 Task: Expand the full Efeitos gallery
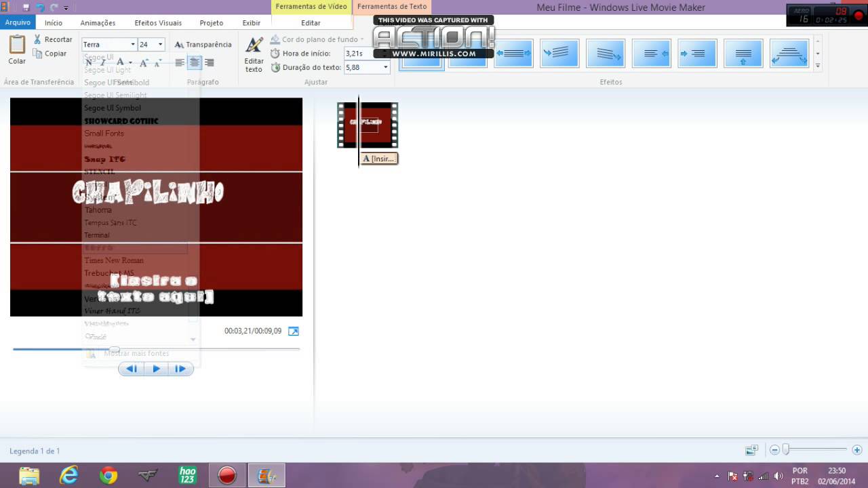818,66
